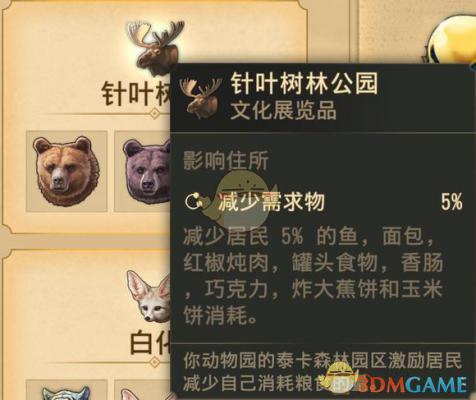This screenshot has width=476, height=400.
Task: Click the 5% effect value
Action: tap(451, 201)
